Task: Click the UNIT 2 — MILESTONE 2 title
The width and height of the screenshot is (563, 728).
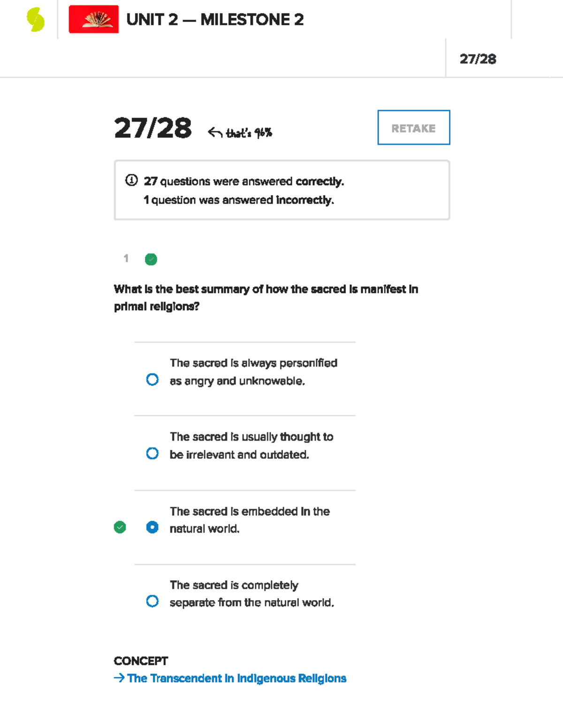Action: pos(215,20)
